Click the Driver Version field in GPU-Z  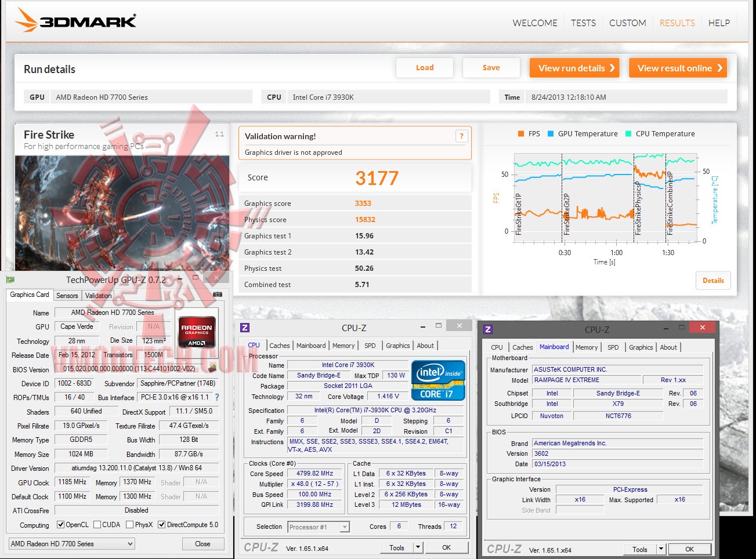pos(137,468)
